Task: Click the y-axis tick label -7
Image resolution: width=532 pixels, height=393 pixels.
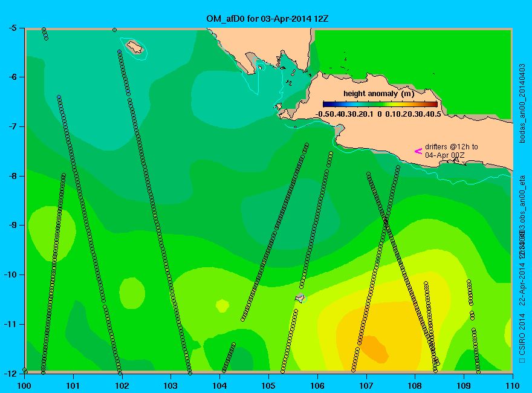Action: 12,126
